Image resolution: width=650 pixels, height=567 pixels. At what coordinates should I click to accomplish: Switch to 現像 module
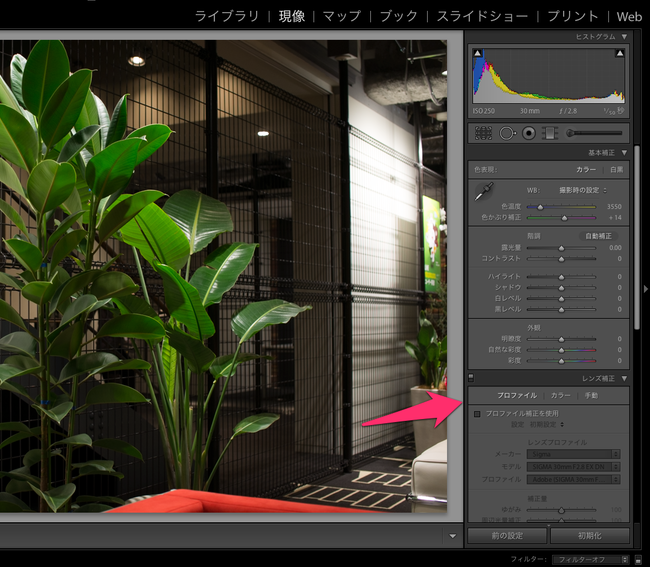(292, 16)
